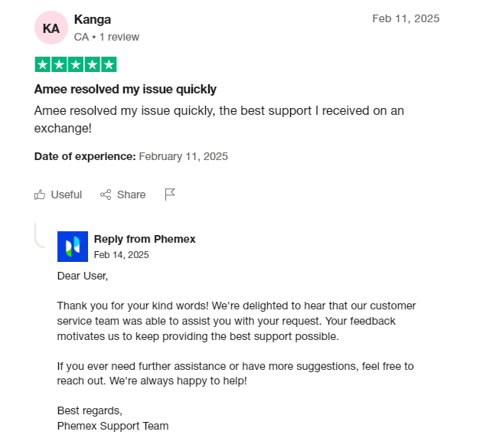Click 'Date of experience: February 11, 2025'
The image size is (483, 448).
[131, 156]
